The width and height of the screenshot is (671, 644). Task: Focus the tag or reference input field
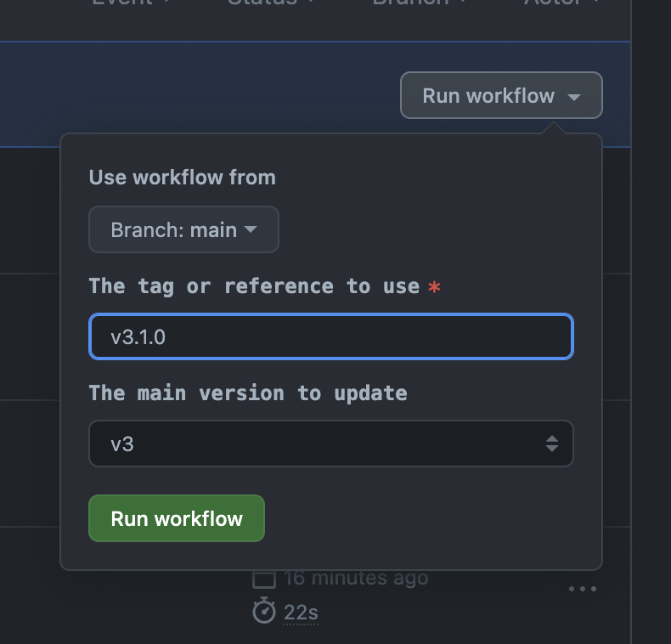[x=330, y=336]
